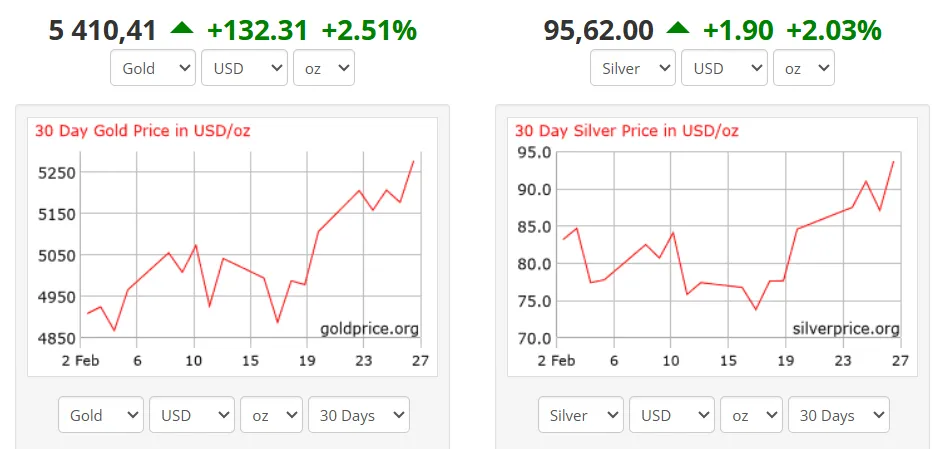Open the Silver metal dropdown above the silver chart
The image size is (946, 449).
click(x=634, y=68)
